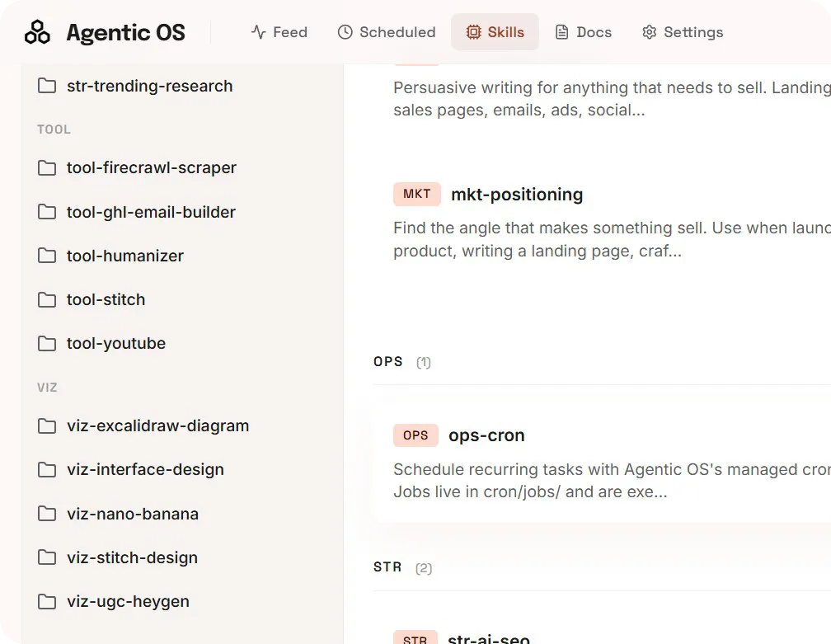Click the Scheduled clock icon

345,32
